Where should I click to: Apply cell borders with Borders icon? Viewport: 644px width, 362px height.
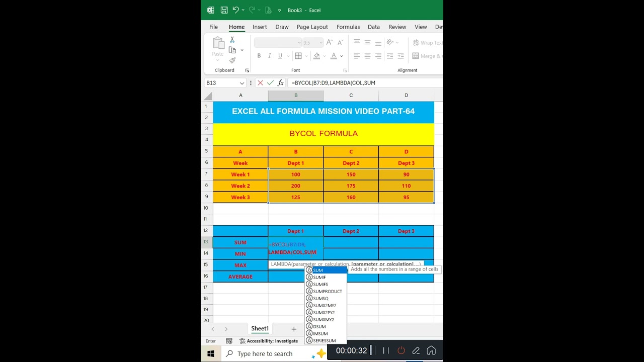(298, 56)
